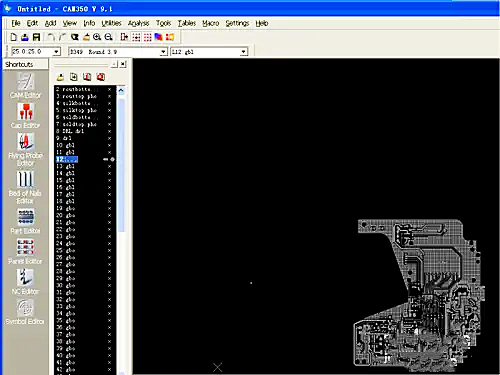Image resolution: width=500 pixels, height=375 pixels.
Task: Toggle visibility X for layer 10 gbl
Action: coord(109,145)
